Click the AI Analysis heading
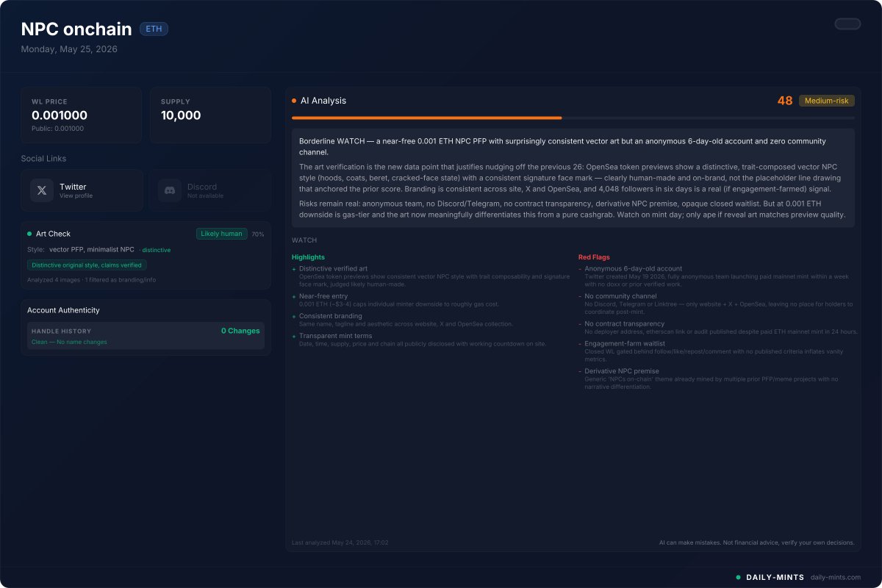The width and height of the screenshot is (882, 588). (x=323, y=101)
